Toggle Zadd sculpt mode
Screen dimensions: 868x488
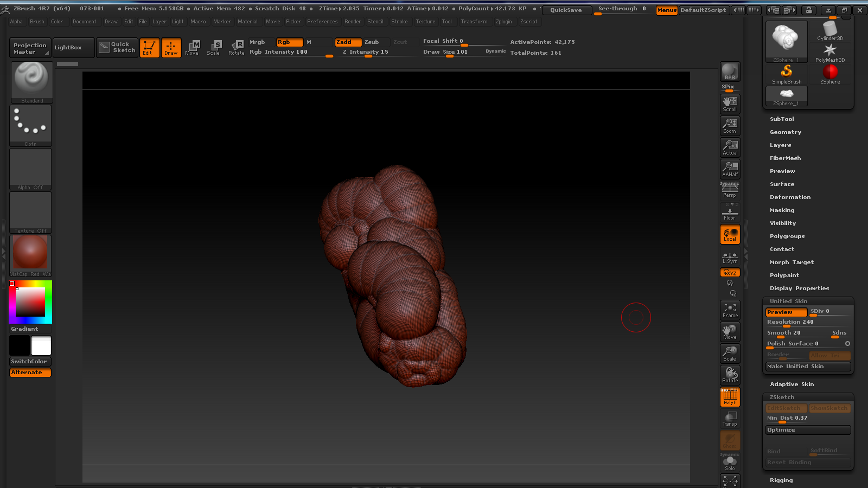click(x=348, y=42)
